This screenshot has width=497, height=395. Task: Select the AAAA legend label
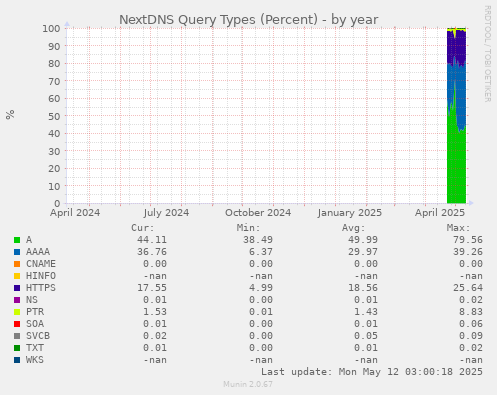[x=38, y=252]
